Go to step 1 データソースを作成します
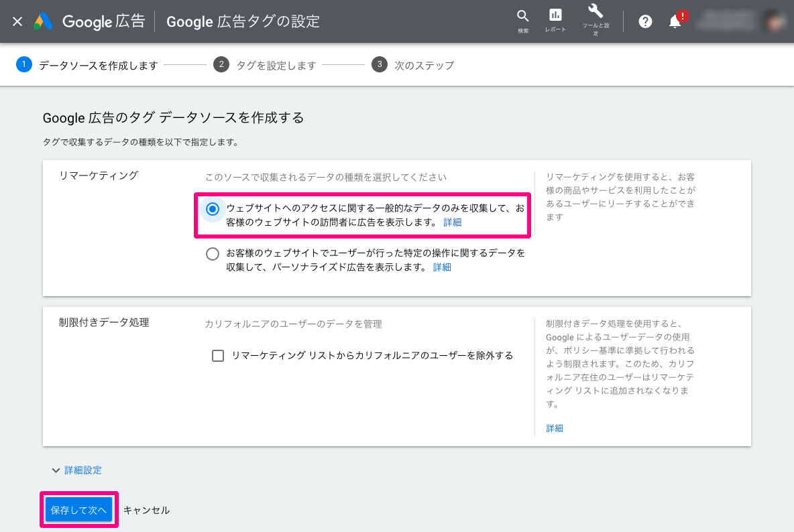The width and height of the screenshot is (794, 532). [87, 65]
